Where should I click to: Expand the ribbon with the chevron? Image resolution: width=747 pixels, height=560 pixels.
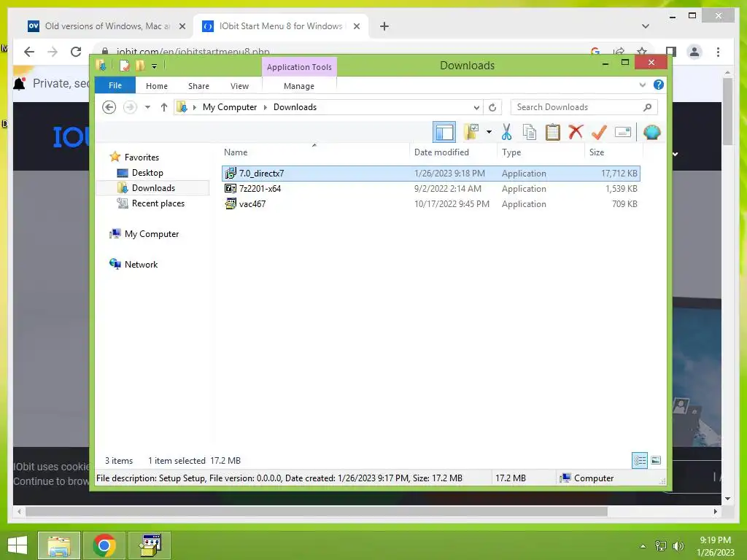642,85
